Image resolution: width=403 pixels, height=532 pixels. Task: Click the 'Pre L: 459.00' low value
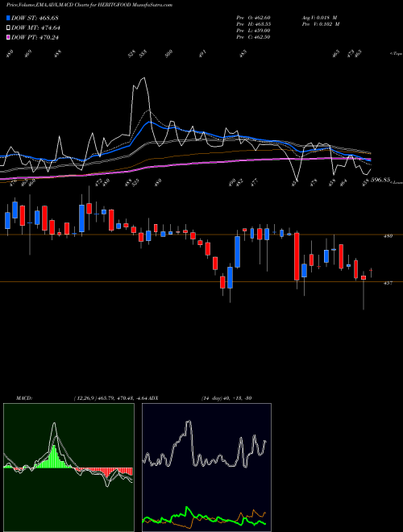[253, 31]
